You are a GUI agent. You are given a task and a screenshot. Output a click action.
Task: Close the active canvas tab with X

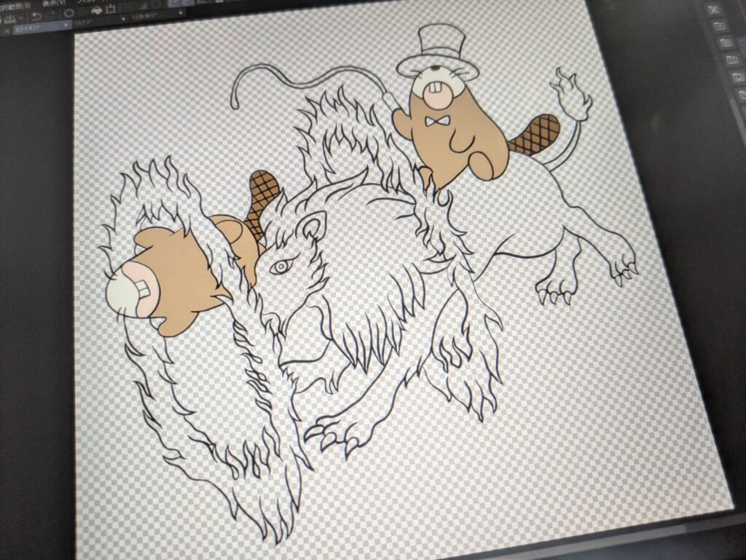[7, 31]
